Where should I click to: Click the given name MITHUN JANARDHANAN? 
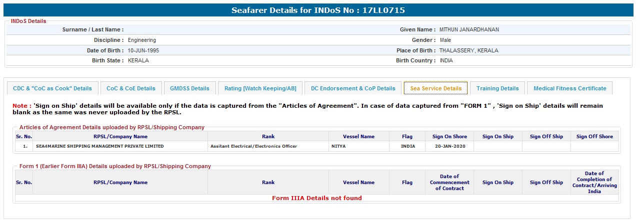pos(469,30)
